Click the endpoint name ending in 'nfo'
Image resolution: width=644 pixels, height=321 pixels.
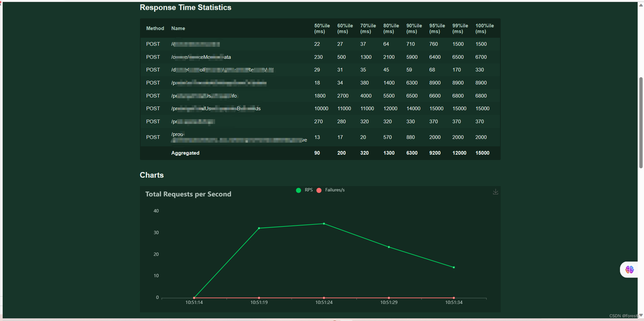(204, 96)
